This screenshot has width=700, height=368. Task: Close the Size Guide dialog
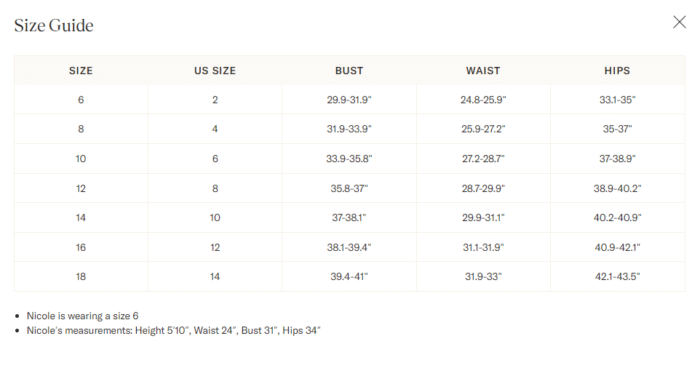(x=679, y=22)
